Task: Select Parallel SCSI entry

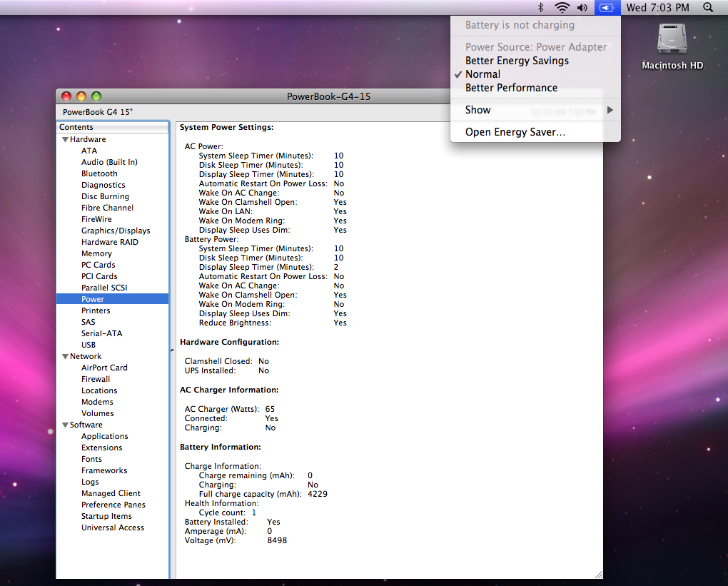Action: point(112,288)
